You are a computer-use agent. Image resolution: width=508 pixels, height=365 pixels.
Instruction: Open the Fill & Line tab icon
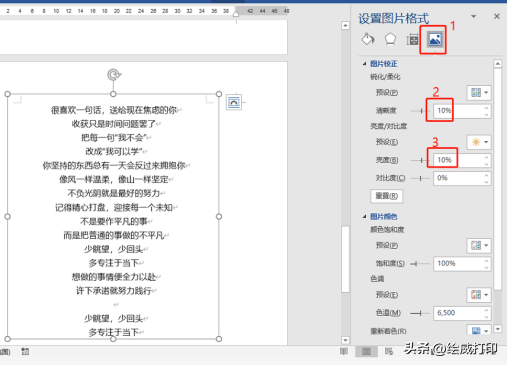368,39
